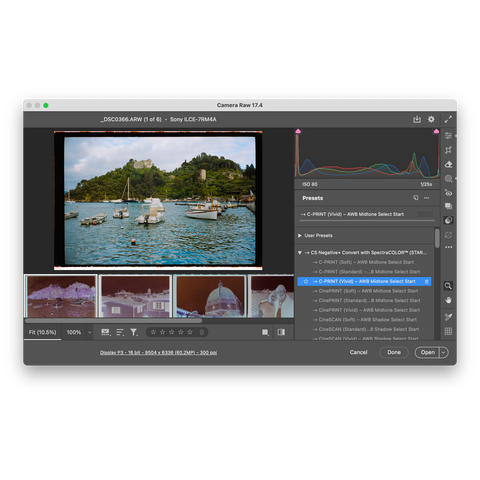480x480 pixels.
Task: Choose CinePRINT (Soft) AWB Midtone preset
Action: point(365,291)
